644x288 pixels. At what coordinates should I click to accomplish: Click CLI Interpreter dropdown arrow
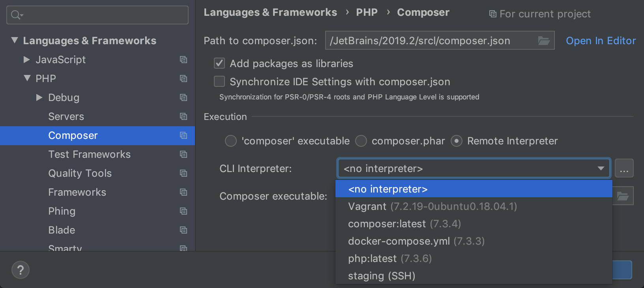(601, 168)
